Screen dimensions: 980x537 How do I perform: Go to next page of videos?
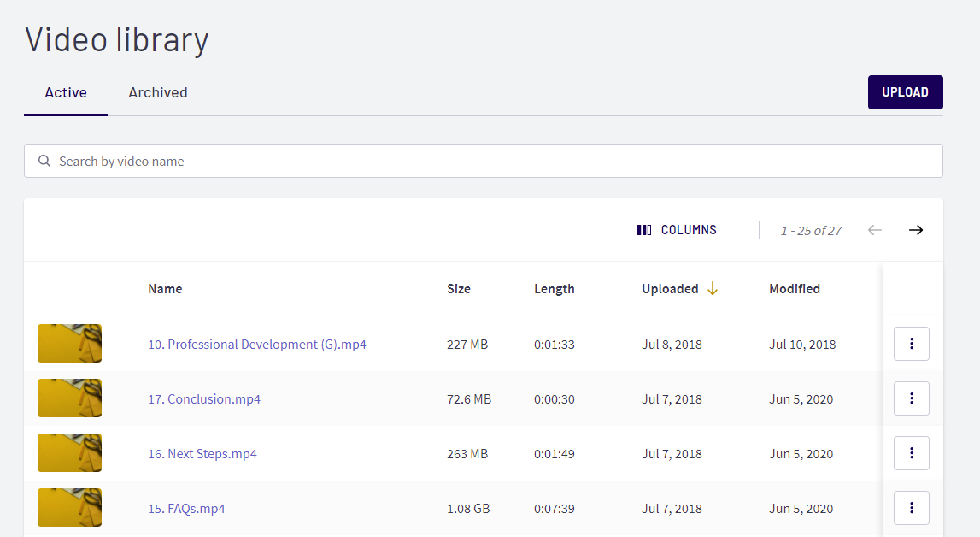[x=916, y=230]
